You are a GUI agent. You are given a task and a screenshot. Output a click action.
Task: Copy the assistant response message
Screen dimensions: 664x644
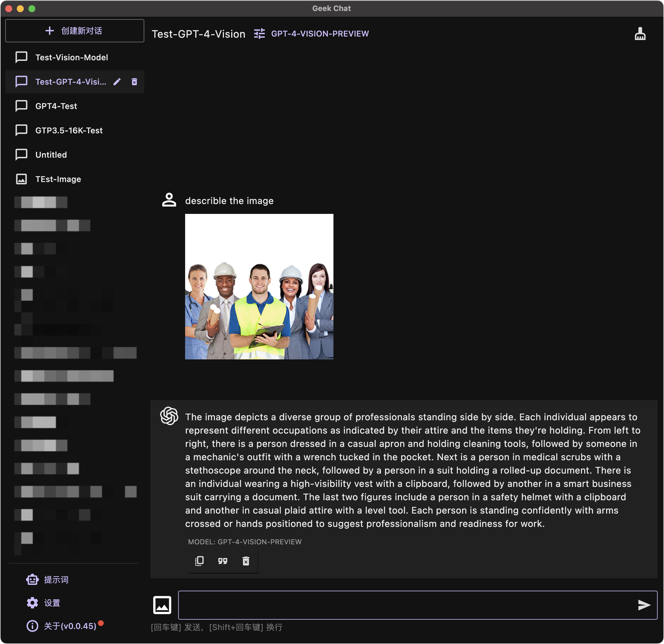[199, 561]
